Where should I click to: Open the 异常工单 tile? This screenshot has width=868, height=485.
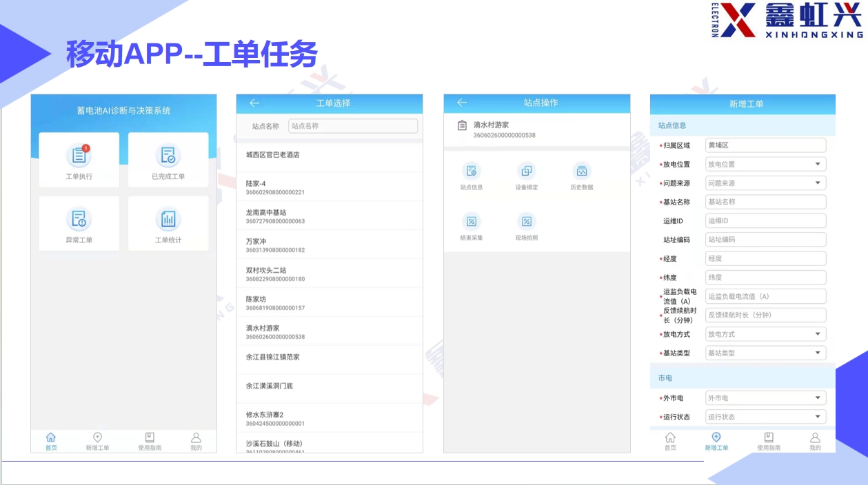(79, 223)
